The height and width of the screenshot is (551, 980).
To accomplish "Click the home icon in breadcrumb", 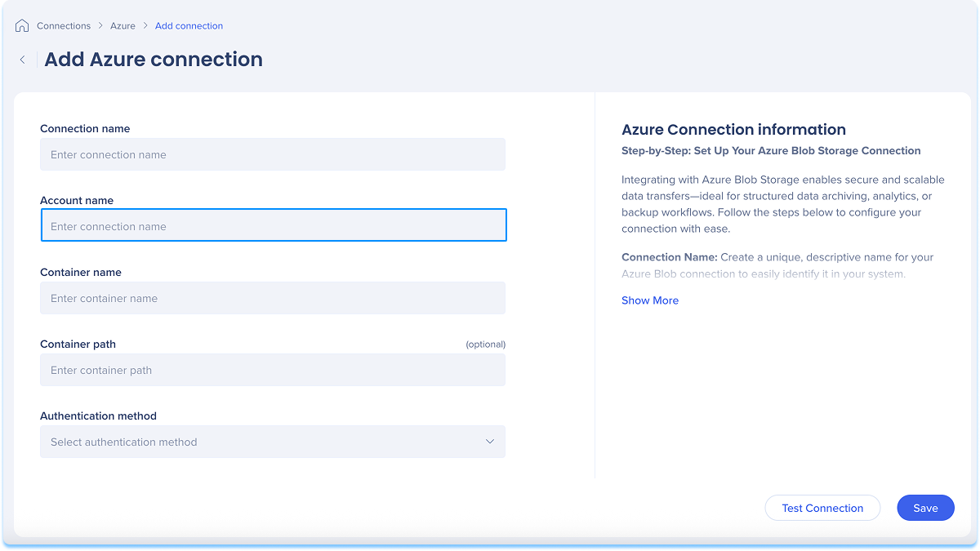I will (x=22, y=25).
